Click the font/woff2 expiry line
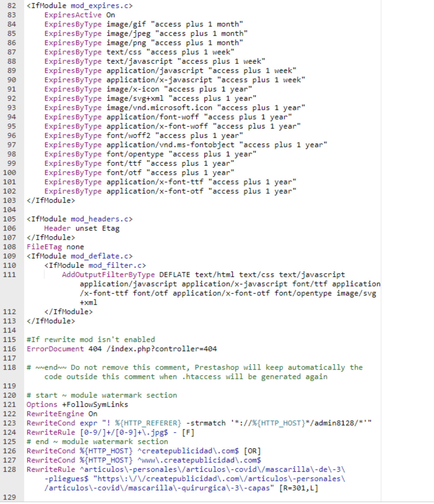The width and height of the screenshot is (434, 504). (x=144, y=135)
